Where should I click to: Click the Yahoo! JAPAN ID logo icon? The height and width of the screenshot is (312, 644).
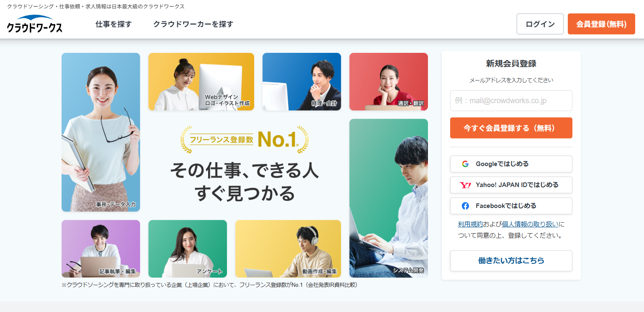[x=465, y=185]
